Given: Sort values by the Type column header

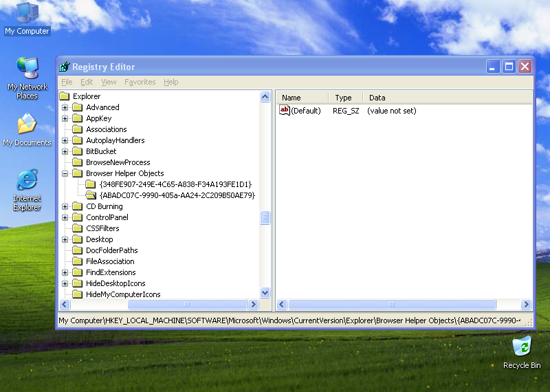Looking at the screenshot, I should [346, 98].
